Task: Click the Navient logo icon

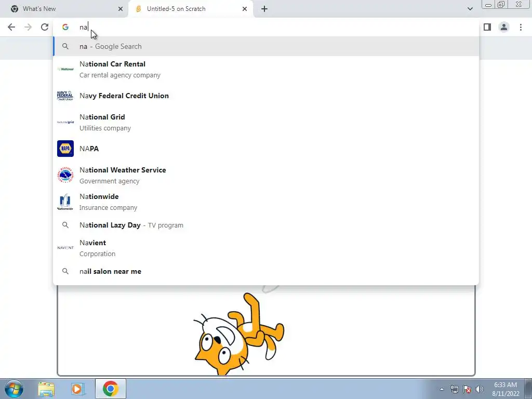Action: click(65, 248)
